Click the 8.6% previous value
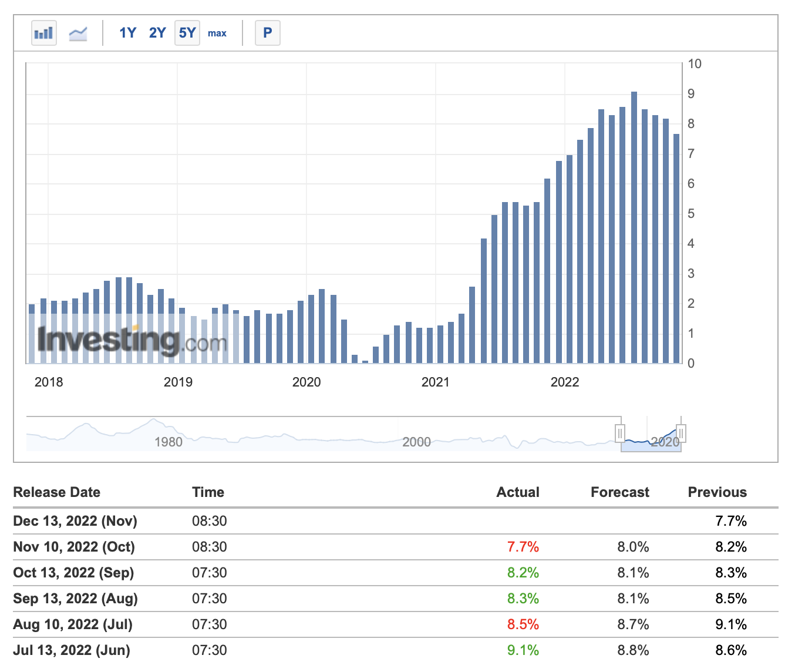This screenshot has height=672, width=795. 731,650
